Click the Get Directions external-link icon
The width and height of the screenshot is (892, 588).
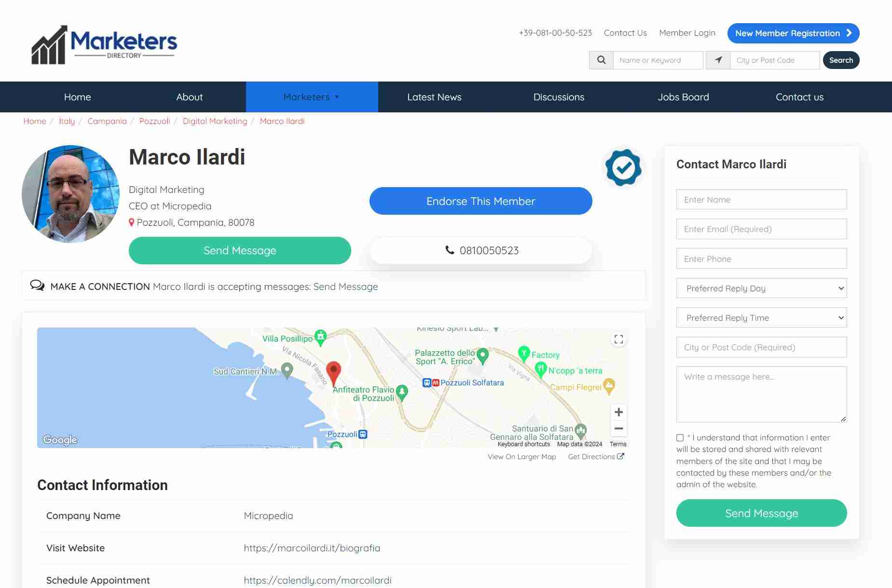coord(620,456)
